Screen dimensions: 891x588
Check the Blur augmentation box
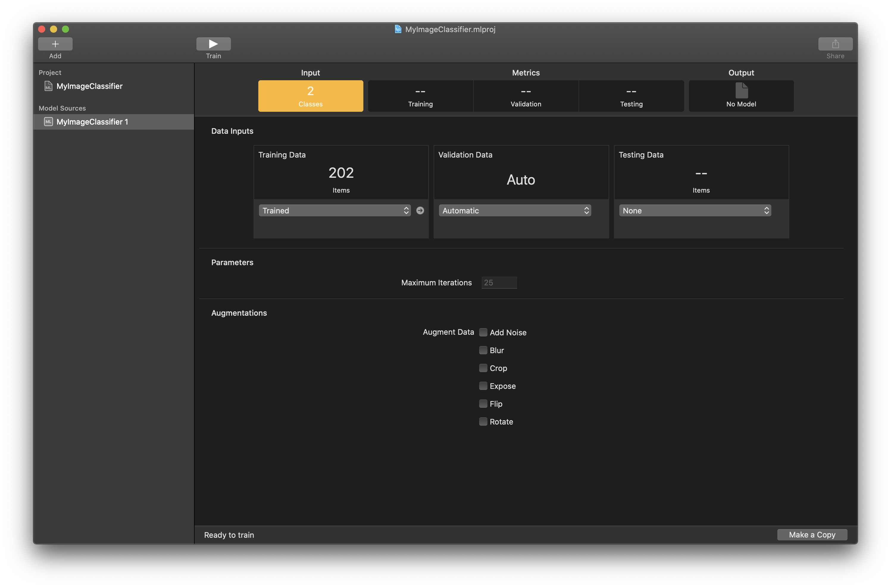point(483,350)
